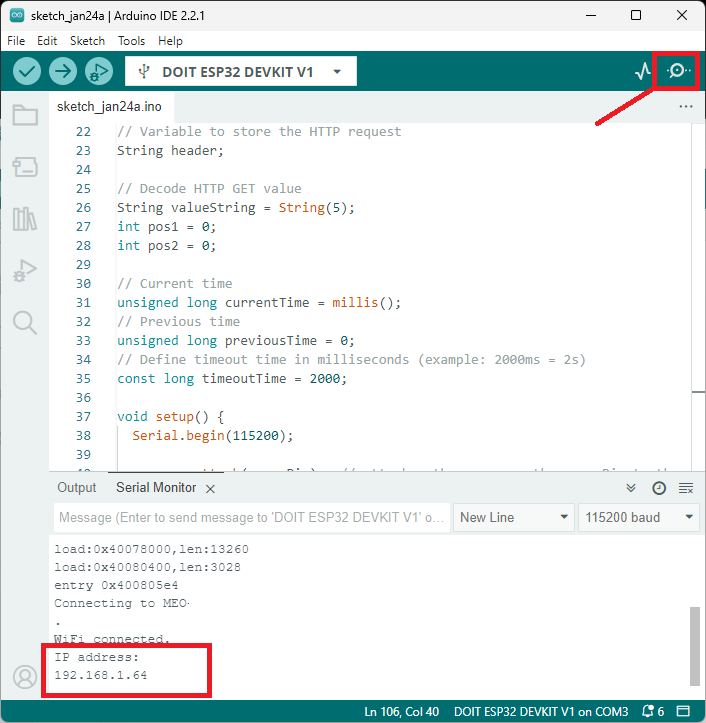Image resolution: width=706 pixels, height=723 pixels.
Task: Open the sidebar Debug panel icon
Action: click(x=25, y=270)
